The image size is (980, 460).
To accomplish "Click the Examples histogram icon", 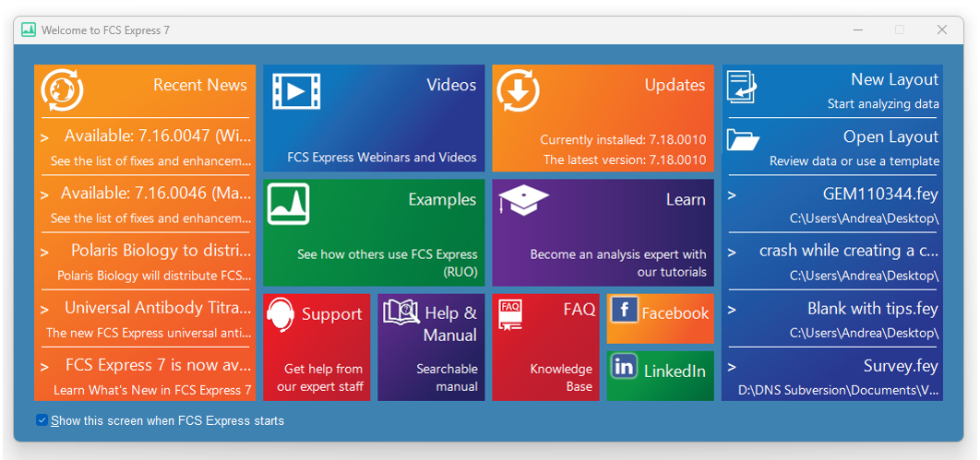I will pos(288,204).
